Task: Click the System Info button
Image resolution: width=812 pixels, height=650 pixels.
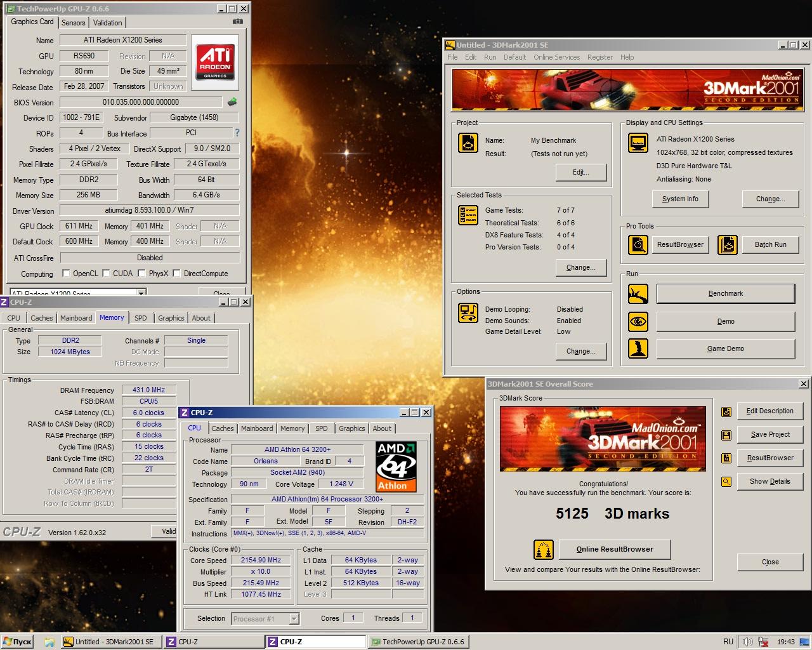Action: click(x=680, y=199)
